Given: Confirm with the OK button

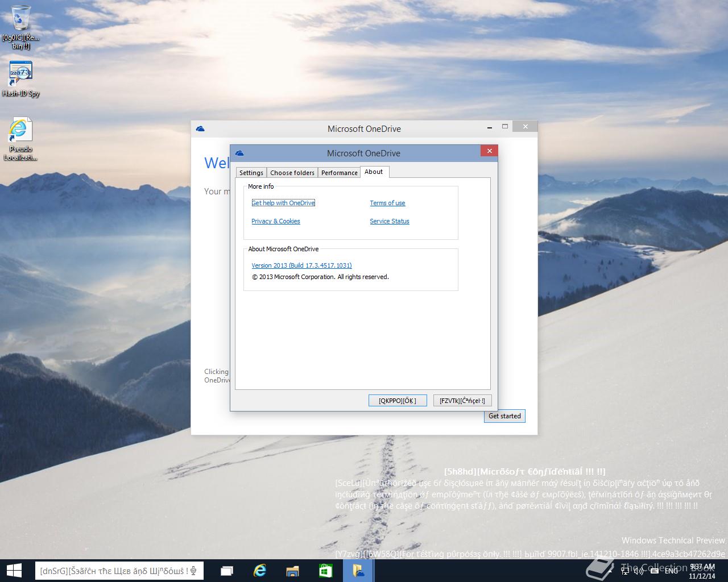Looking at the screenshot, I should coord(398,401).
